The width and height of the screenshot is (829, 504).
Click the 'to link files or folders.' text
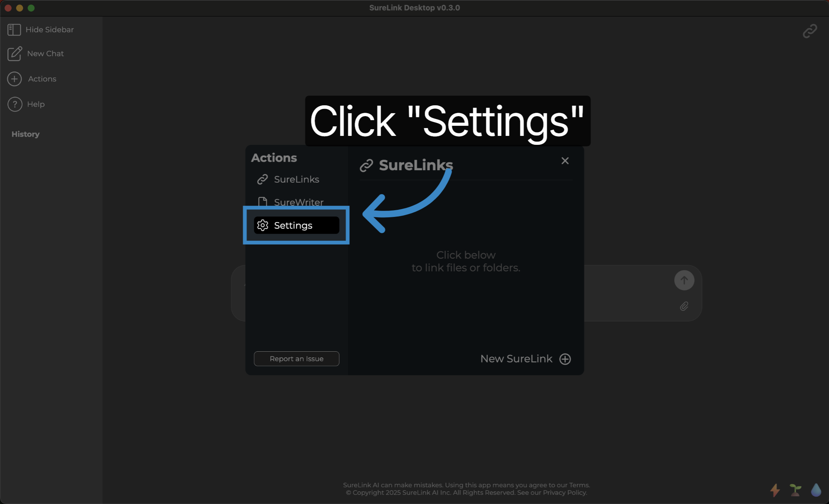[x=466, y=268]
